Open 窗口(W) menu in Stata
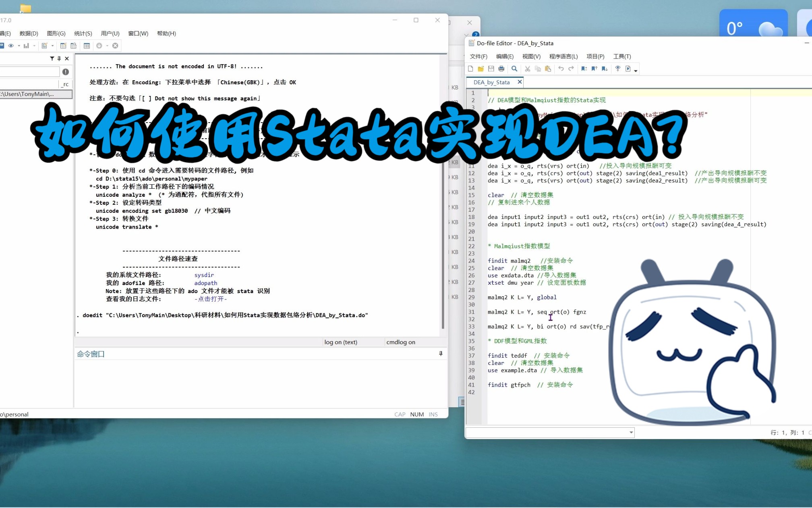The height and width of the screenshot is (508, 812). (x=138, y=33)
